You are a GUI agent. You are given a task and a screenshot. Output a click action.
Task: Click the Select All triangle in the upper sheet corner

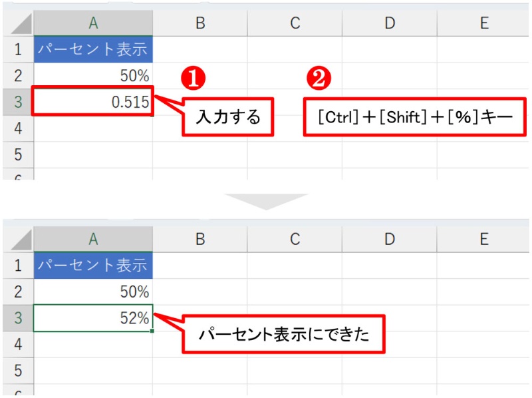[x=19, y=22]
